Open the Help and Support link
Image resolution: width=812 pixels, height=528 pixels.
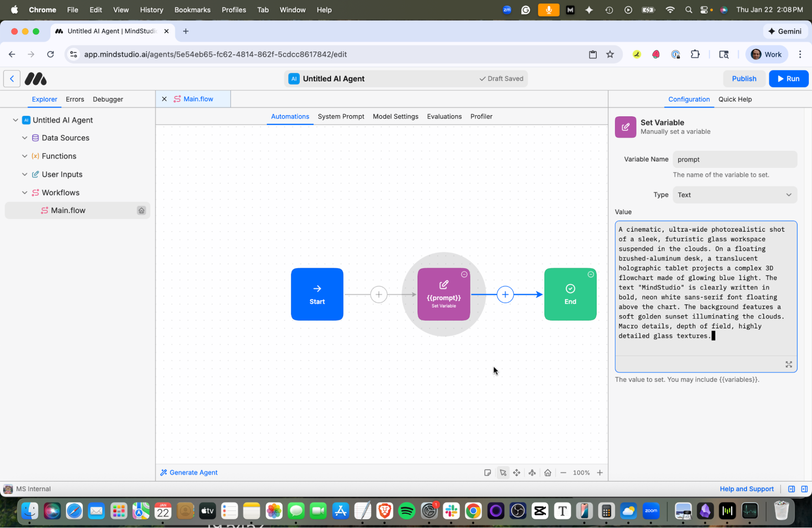[x=746, y=489]
